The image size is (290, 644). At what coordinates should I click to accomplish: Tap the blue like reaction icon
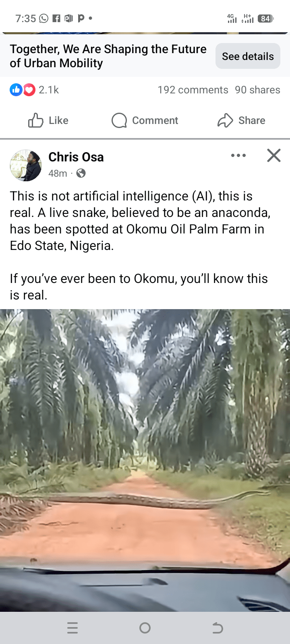16,90
